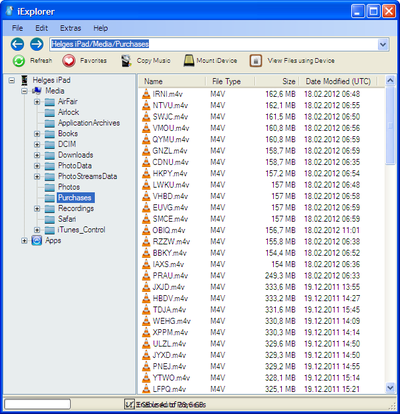Sort files by the Size column header
Viewport: 400px width, 414px height.
click(276, 81)
